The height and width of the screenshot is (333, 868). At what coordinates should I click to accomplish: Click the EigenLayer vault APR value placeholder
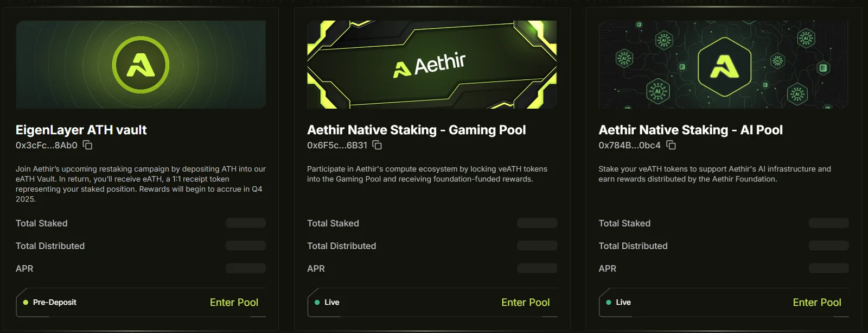[x=246, y=268]
